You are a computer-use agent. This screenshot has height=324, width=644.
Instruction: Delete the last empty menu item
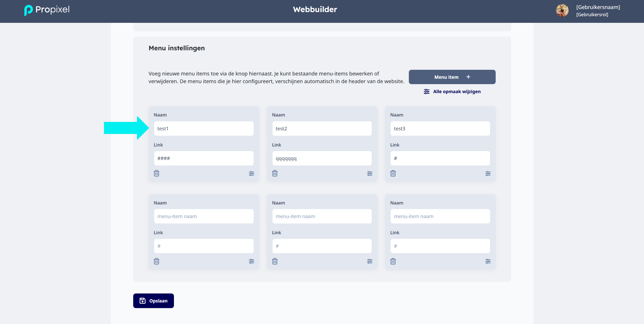click(393, 261)
